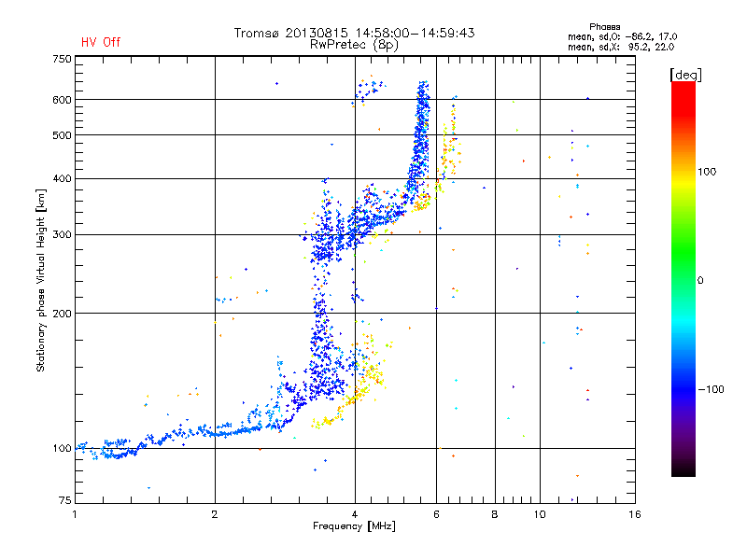The width and height of the screenshot is (747, 560).
Task: Click the phase color bar
Action: pyautogui.click(x=684, y=278)
